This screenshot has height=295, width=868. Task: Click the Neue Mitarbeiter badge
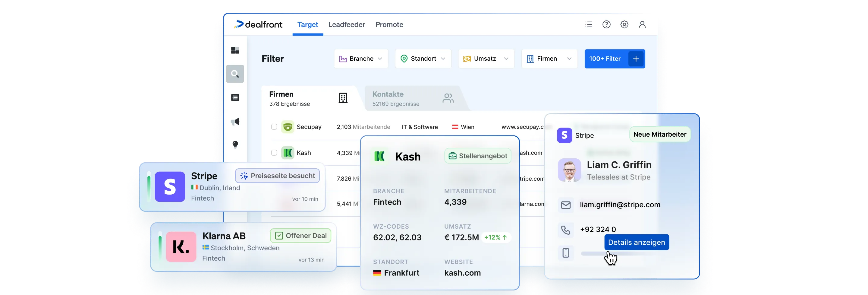click(659, 134)
